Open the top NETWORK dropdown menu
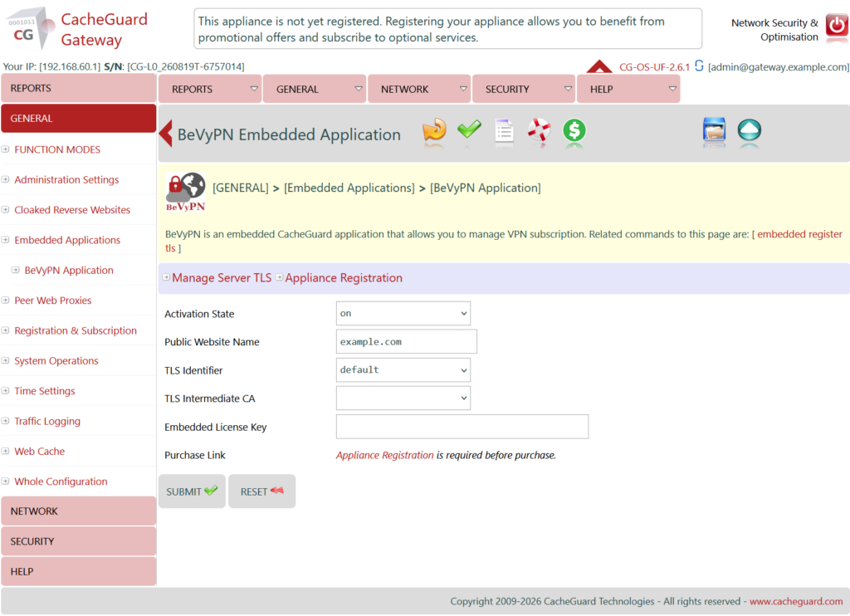850x616 pixels. pos(419,89)
